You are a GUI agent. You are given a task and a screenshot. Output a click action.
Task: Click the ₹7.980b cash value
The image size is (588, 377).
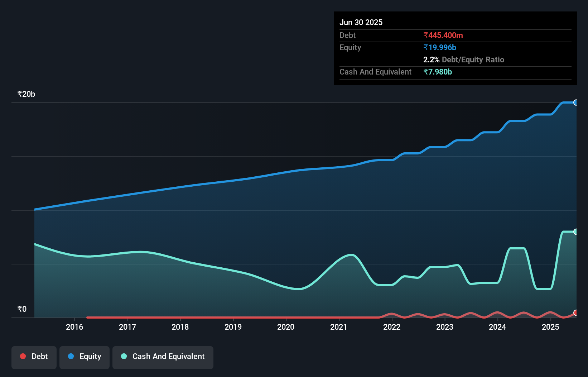tap(438, 72)
